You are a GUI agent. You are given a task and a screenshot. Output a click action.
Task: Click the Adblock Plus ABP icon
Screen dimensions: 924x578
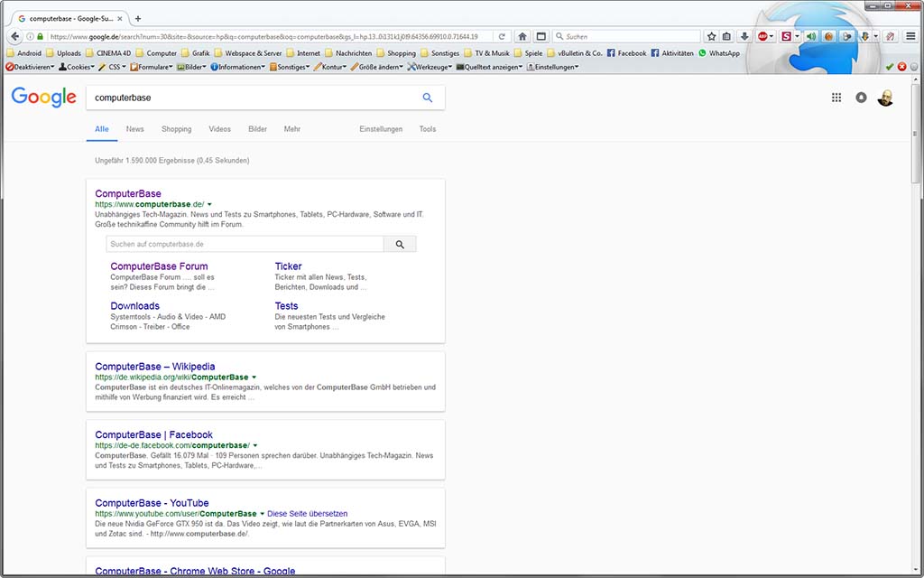point(762,36)
